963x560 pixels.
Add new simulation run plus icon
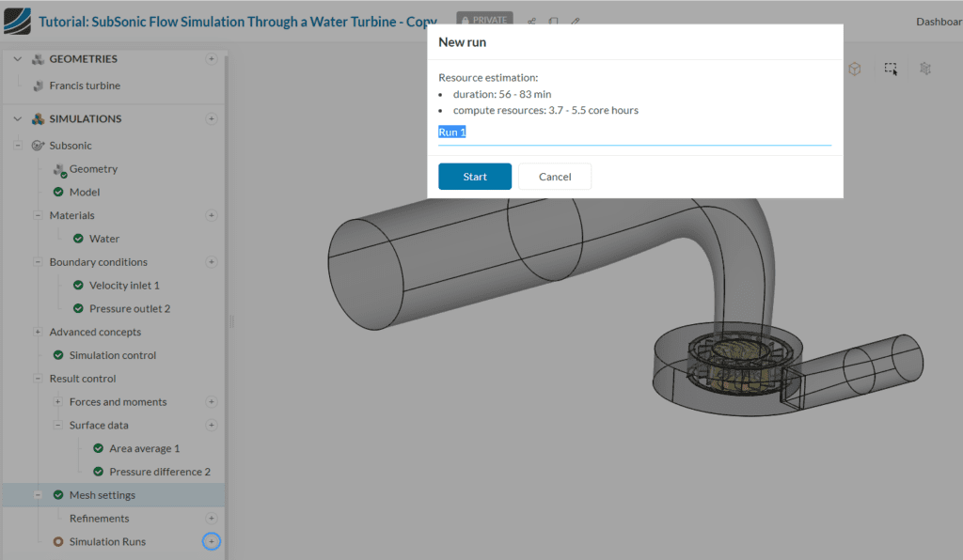(212, 541)
